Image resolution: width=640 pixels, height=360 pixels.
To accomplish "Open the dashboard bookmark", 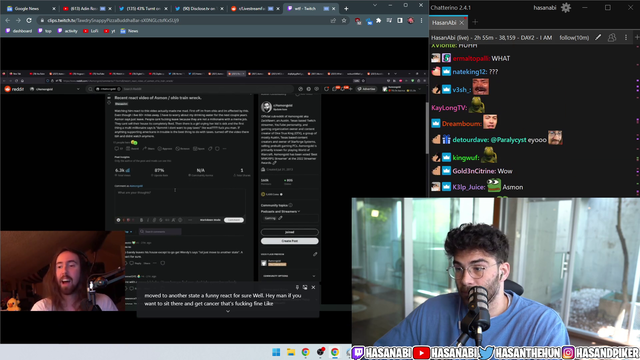I will pyautogui.click(x=19, y=31).
